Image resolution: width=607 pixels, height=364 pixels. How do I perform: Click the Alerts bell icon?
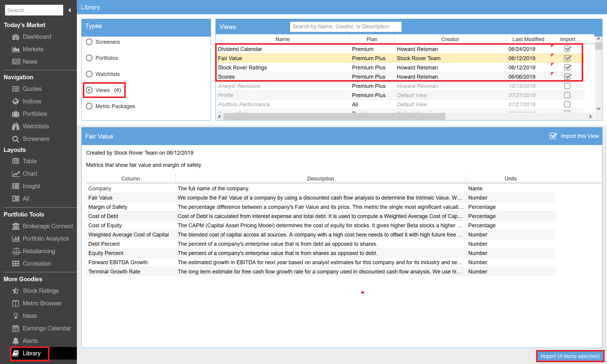(15, 341)
